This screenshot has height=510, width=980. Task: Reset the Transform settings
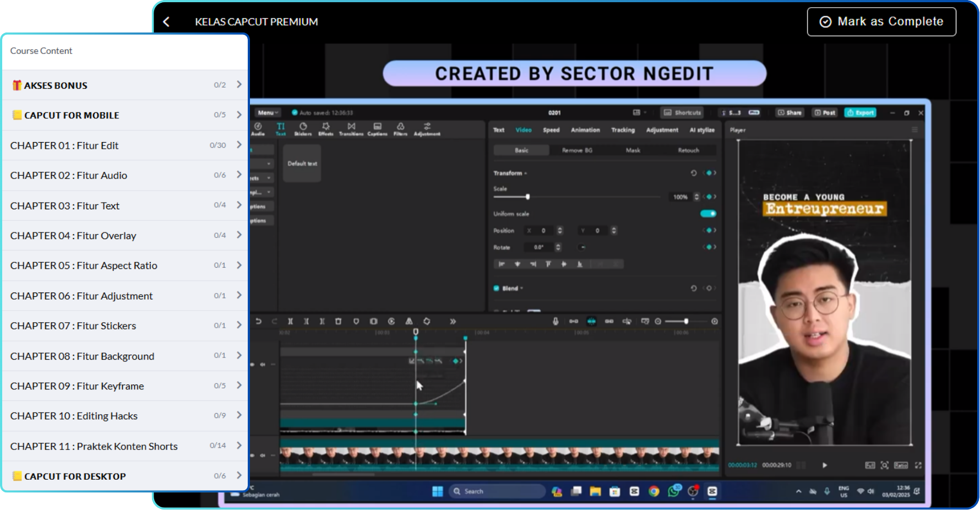(694, 173)
